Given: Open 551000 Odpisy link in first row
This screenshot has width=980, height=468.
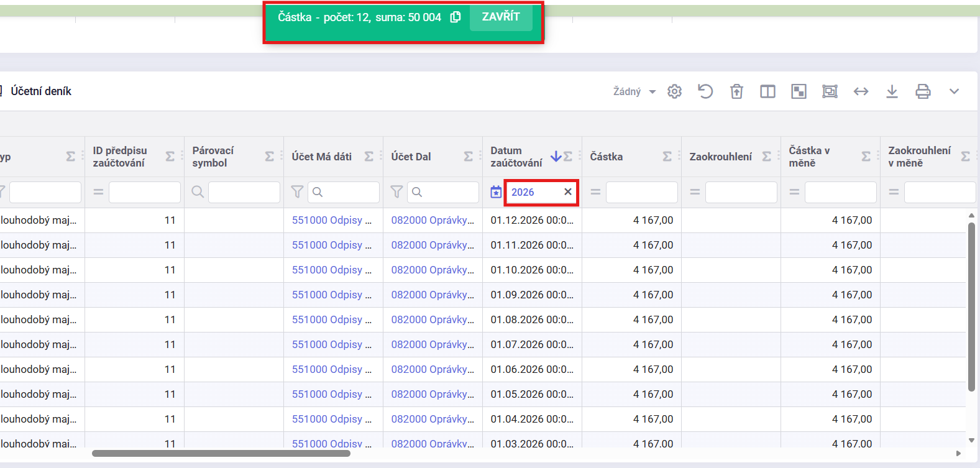Looking at the screenshot, I should point(331,220).
